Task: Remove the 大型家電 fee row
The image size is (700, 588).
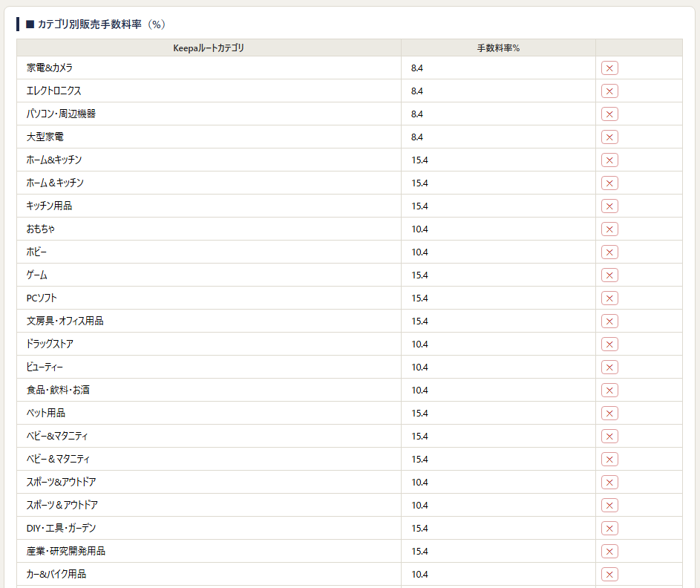Action: (x=609, y=137)
